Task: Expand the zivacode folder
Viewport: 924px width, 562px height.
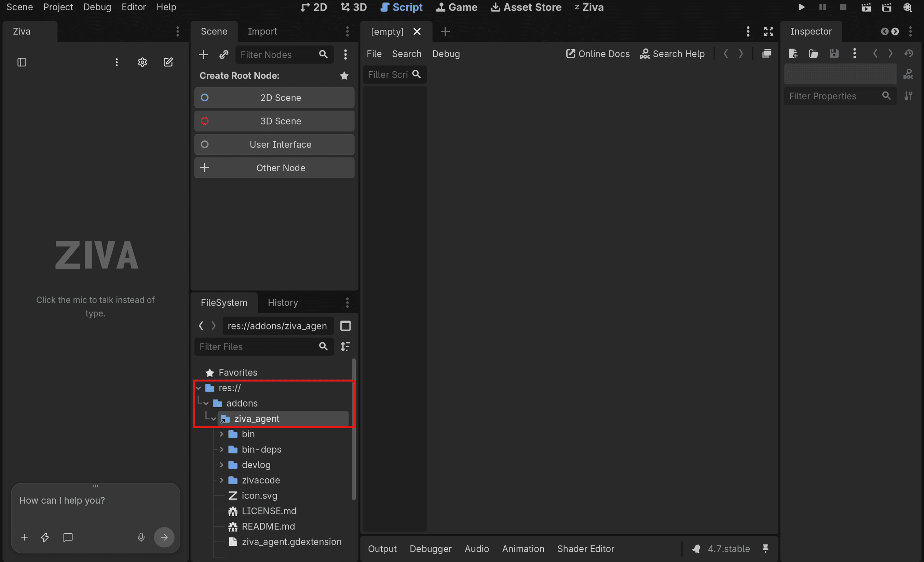Action: pos(222,480)
